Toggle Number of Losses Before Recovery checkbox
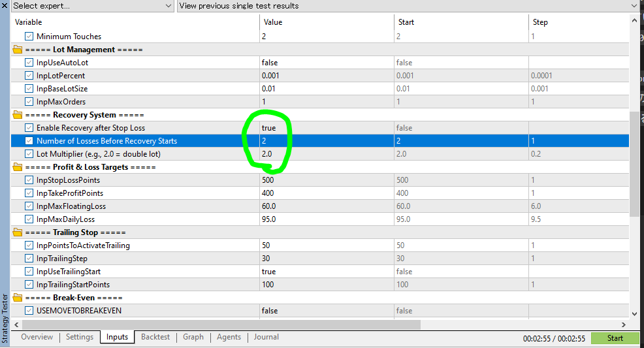The width and height of the screenshot is (644, 348). pyautogui.click(x=29, y=141)
